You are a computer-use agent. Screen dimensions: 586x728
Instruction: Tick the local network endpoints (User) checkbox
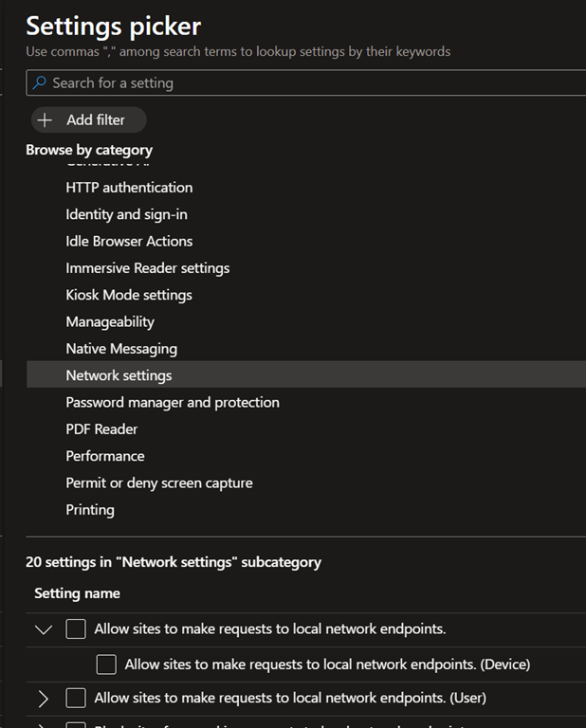[x=76, y=699]
